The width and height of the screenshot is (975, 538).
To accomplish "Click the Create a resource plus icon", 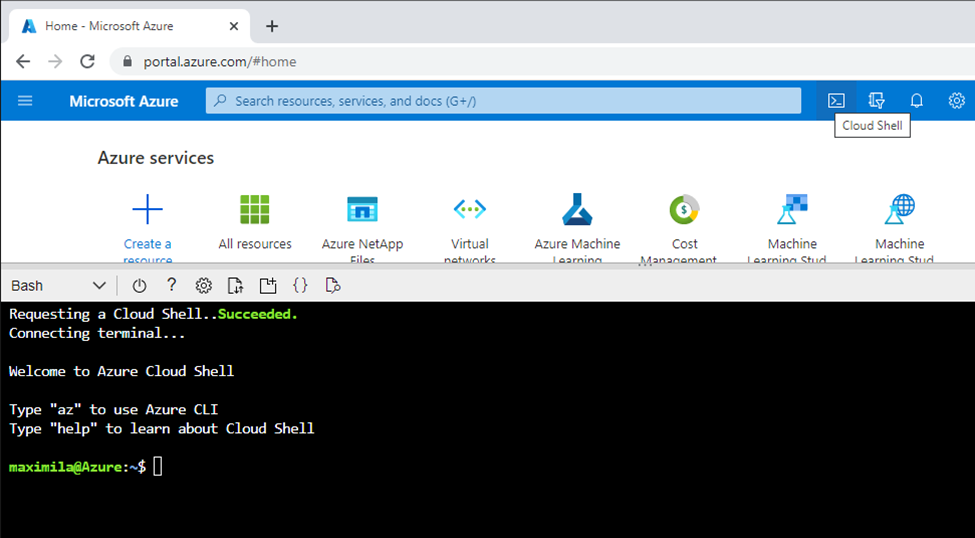I will coord(147,209).
